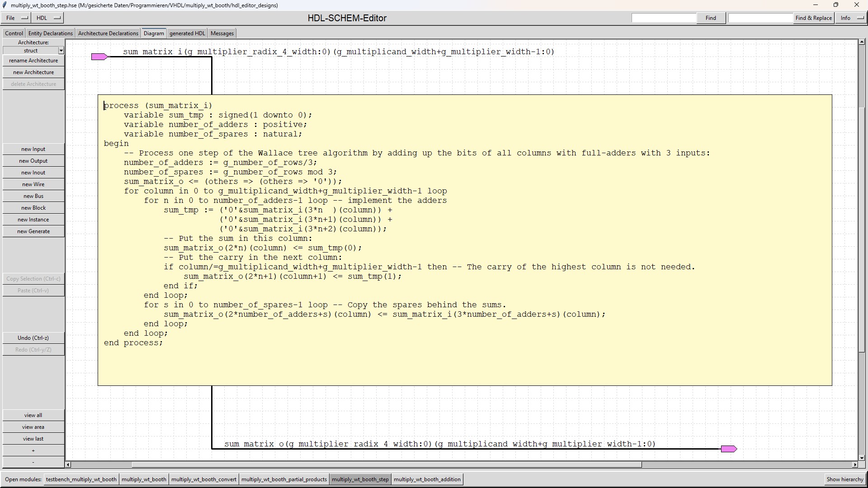Click the horizontal scrollbar right arrow
The image size is (868, 488).
click(x=854, y=465)
